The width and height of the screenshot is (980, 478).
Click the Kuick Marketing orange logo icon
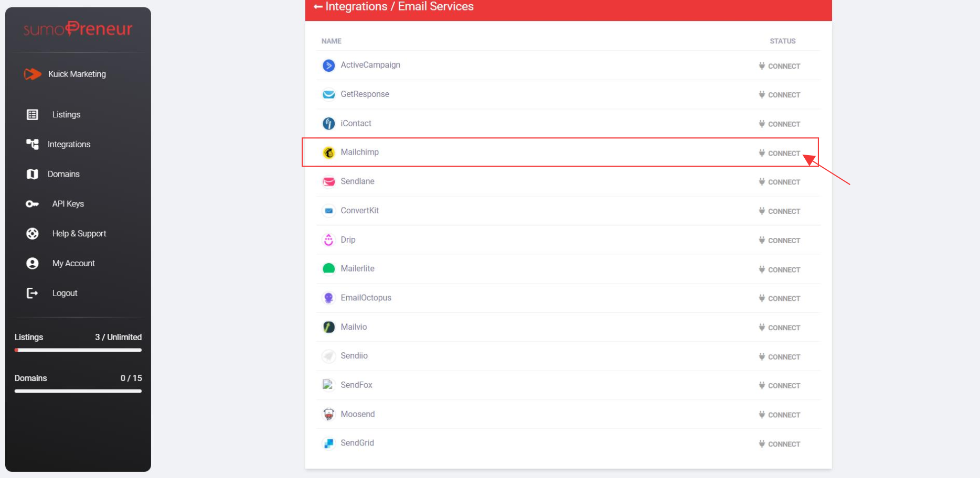coord(33,74)
